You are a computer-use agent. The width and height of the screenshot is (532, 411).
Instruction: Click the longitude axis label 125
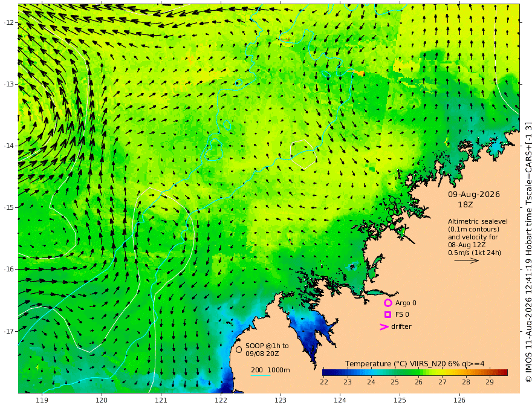point(400,400)
